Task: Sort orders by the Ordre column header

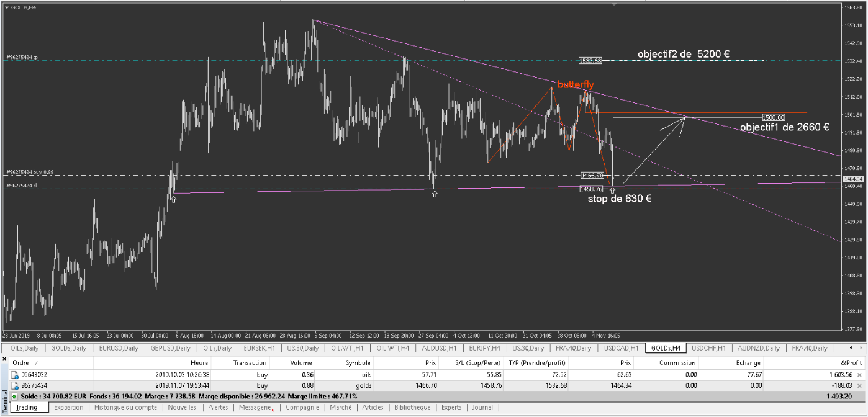Action: 52,363
